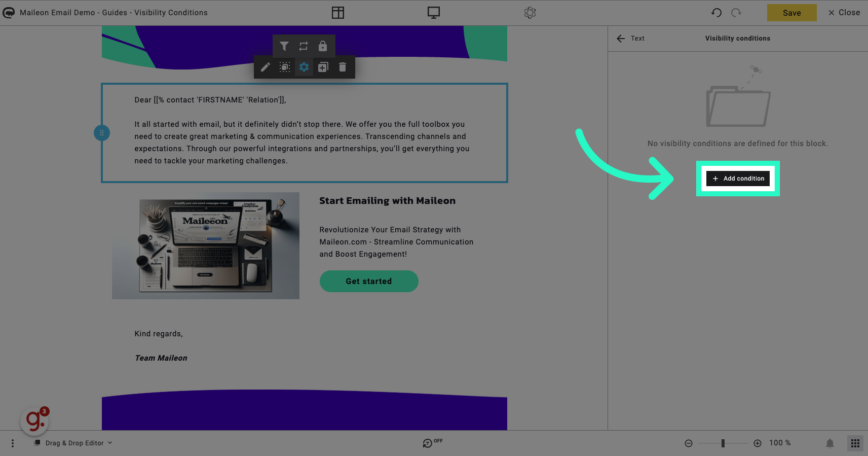Open the Guidde badge with 3 notifications

click(x=35, y=420)
